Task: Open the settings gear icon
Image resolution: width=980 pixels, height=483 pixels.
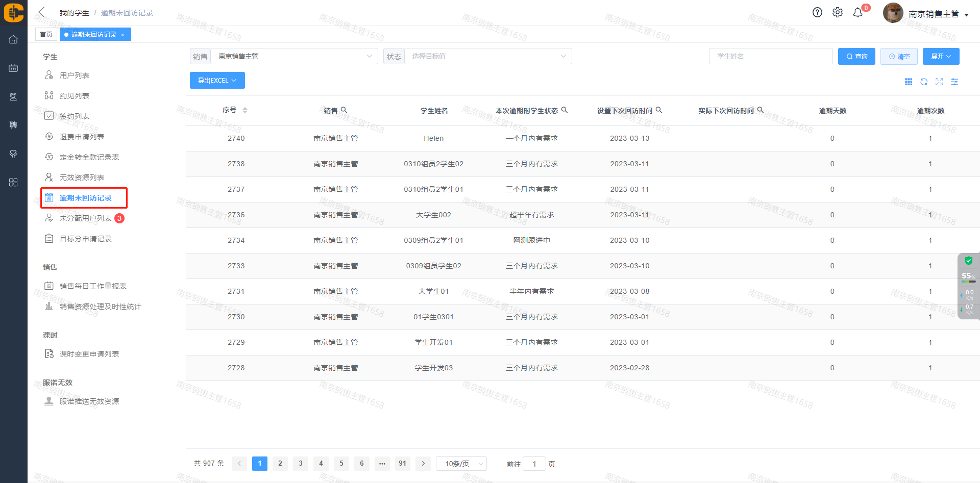Action: (838, 13)
